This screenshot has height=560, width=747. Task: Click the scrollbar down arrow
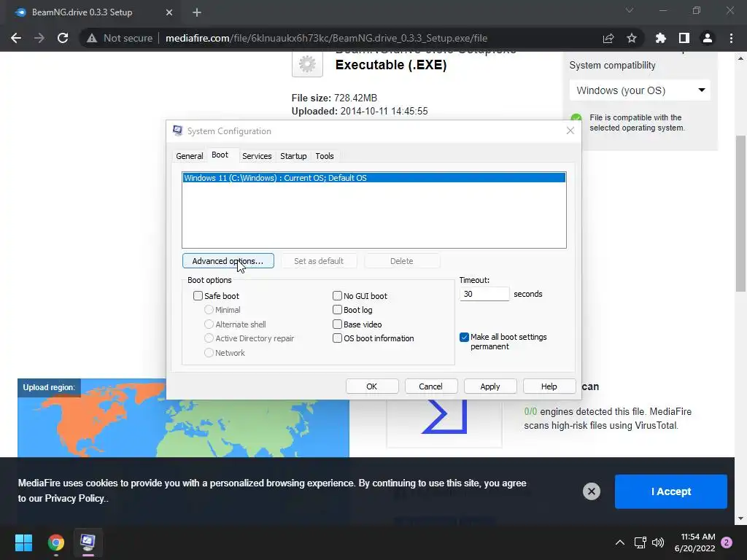pos(740,518)
